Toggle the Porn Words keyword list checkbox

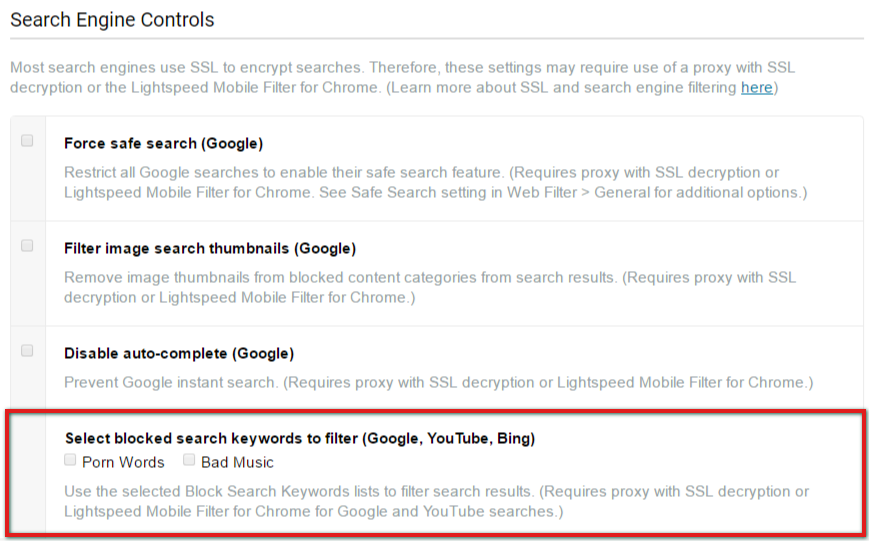(70, 460)
